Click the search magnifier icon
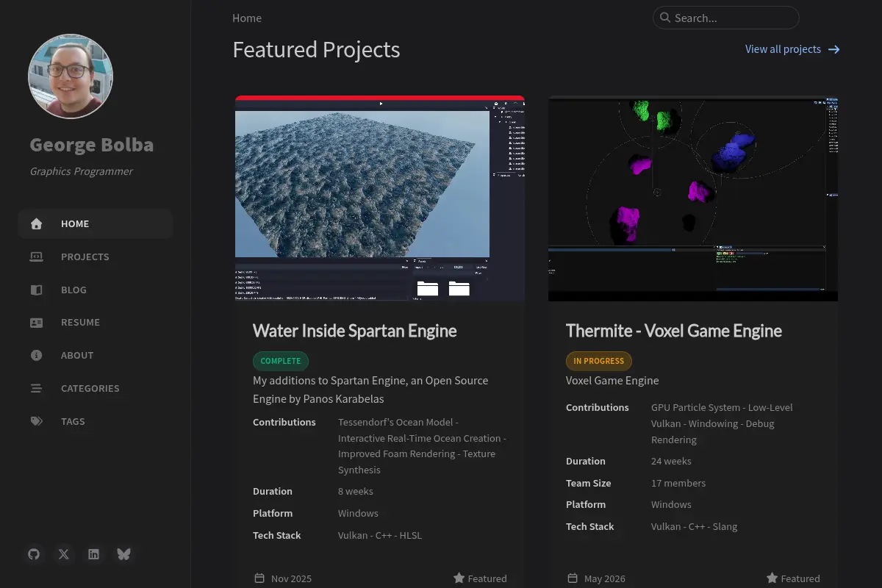The image size is (882, 588). (x=664, y=18)
